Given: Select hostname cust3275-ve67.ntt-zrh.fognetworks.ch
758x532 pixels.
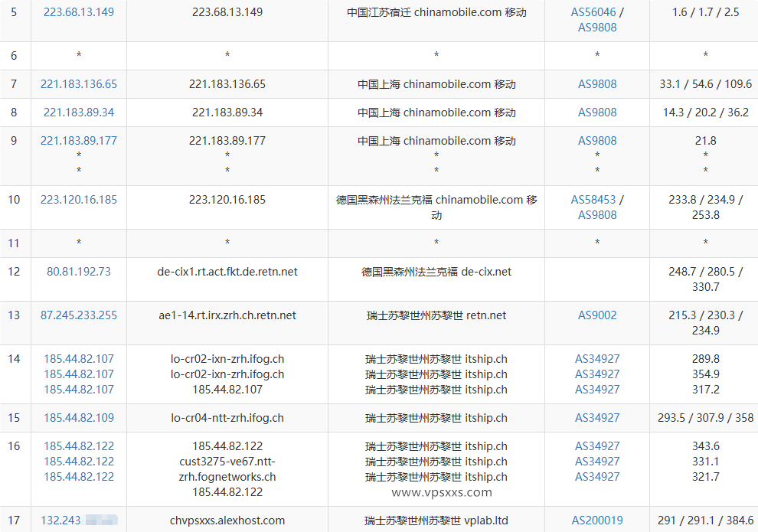Looking at the screenshot, I should (x=227, y=469).
